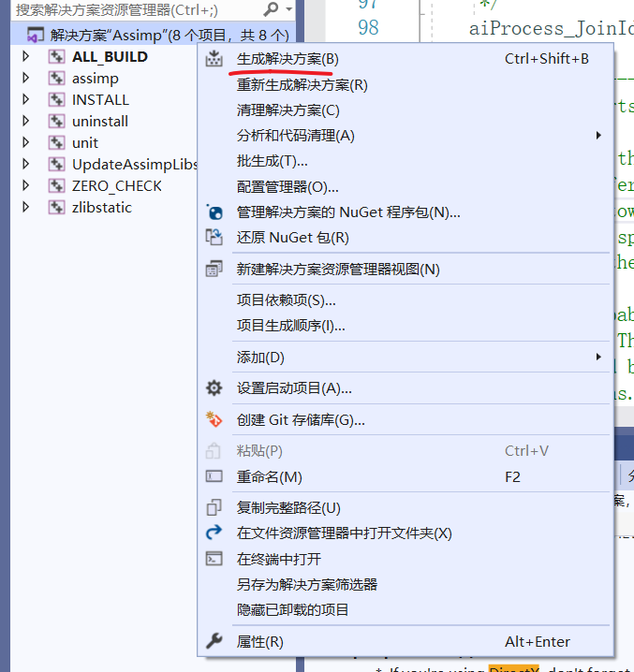Click the open folder arrow icon
Image resolution: width=634 pixels, height=672 pixels.
[x=214, y=533]
